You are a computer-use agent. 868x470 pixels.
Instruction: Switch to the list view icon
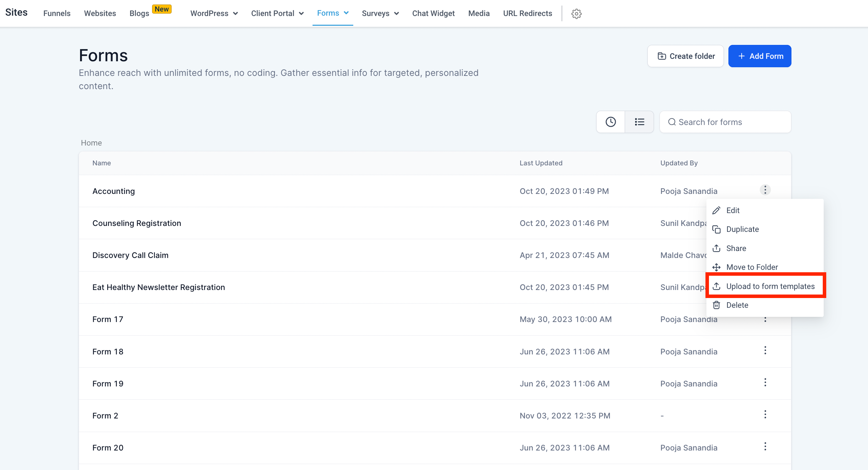pyautogui.click(x=639, y=122)
